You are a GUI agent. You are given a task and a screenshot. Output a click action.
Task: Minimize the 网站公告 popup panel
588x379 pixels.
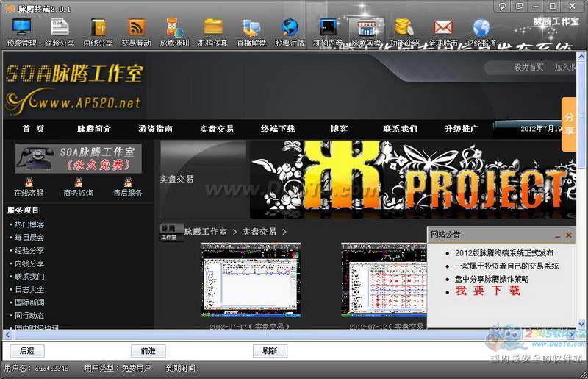(x=558, y=236)
